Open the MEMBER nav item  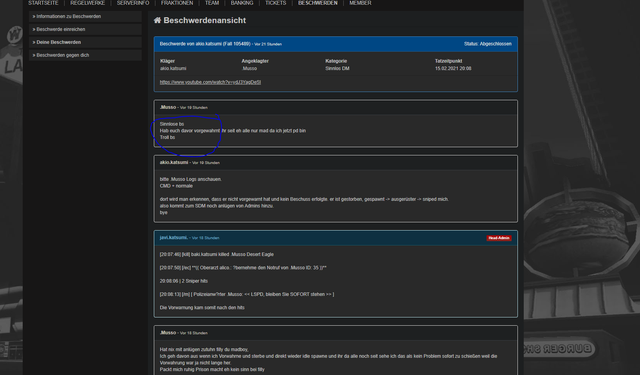[x=360, y=3]
